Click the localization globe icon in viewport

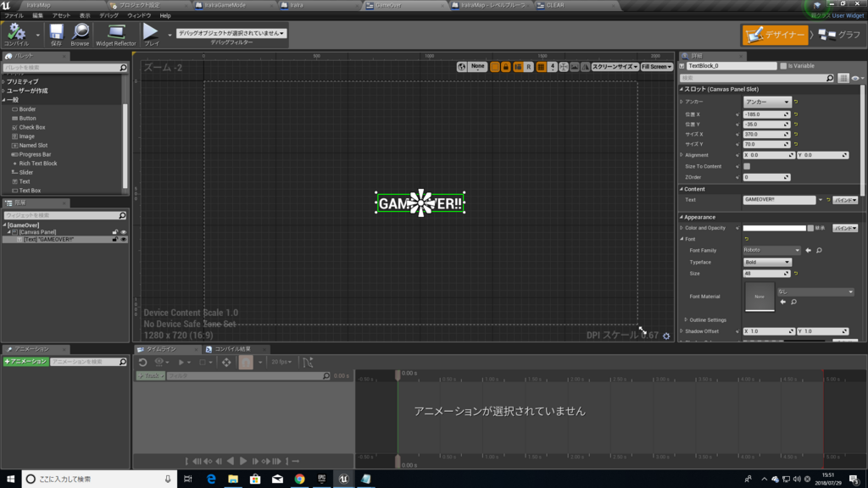pyautogui.click(x=462, y=66)
